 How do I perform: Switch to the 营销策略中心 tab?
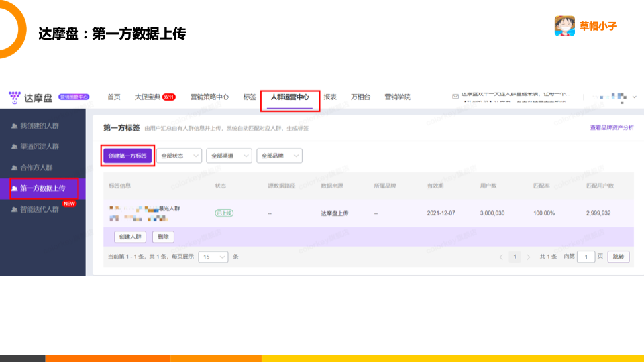tap(209, 97)
